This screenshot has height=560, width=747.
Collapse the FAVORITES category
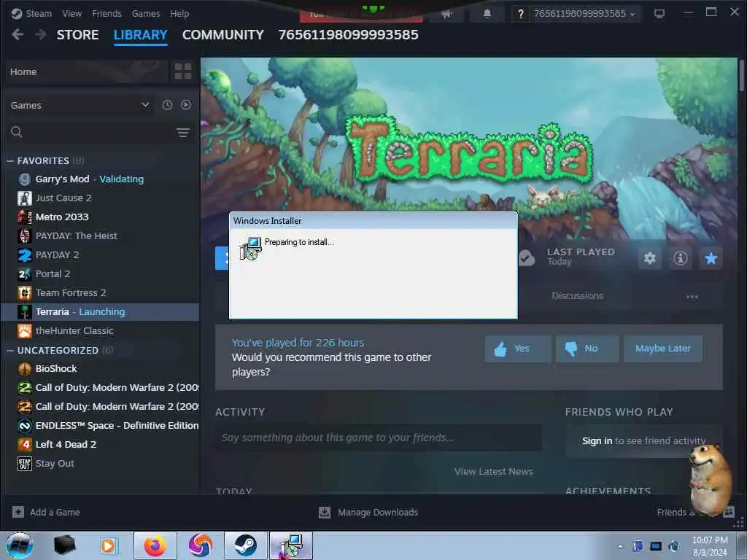(x=43, y=160)
